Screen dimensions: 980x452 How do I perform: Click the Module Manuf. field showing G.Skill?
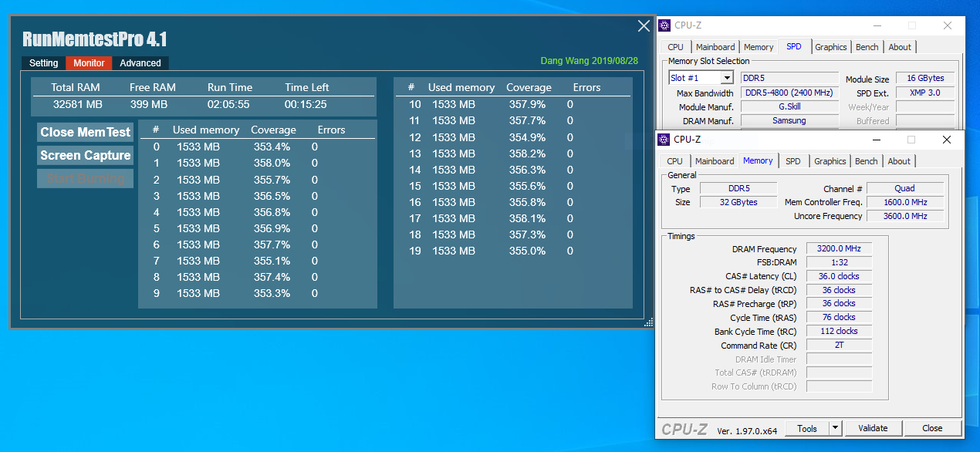pyautogui.click(x=789, y=106)
